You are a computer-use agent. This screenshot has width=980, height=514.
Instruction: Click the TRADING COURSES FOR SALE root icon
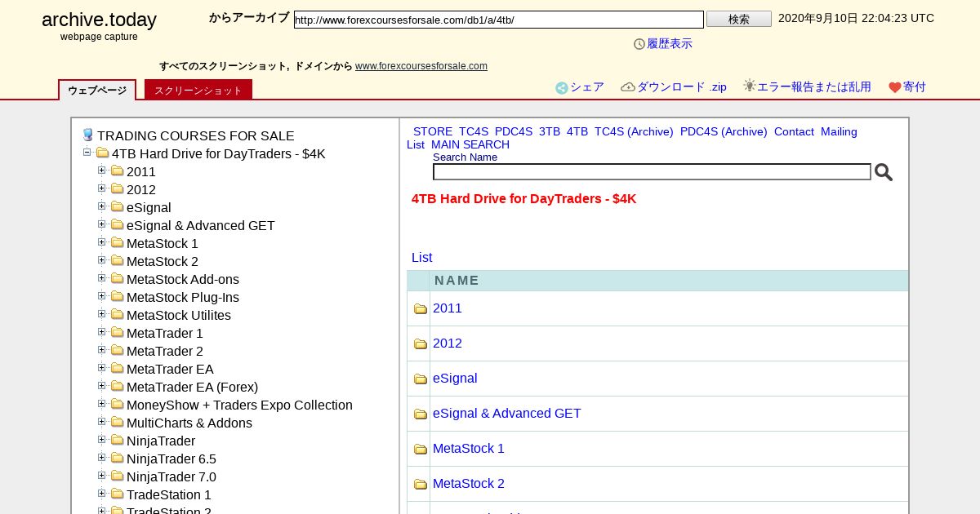pyautogui.click(x=88, y=135)
